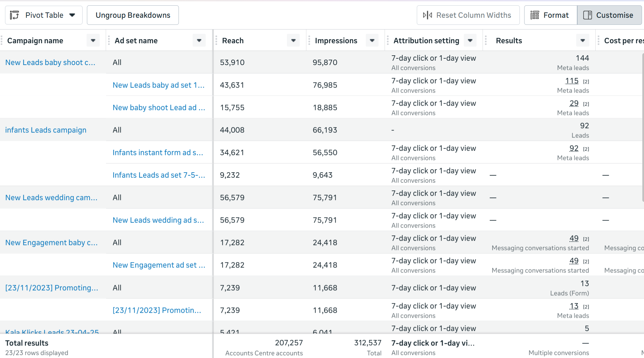Click footnote [2] next to 115 results

tap(586, 81)
